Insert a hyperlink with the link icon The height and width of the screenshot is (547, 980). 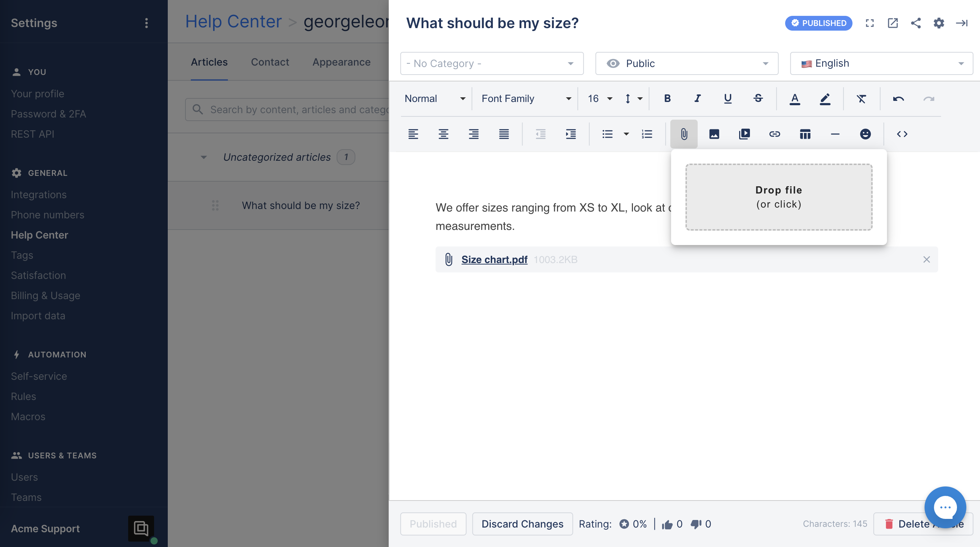tap(774, 134)
